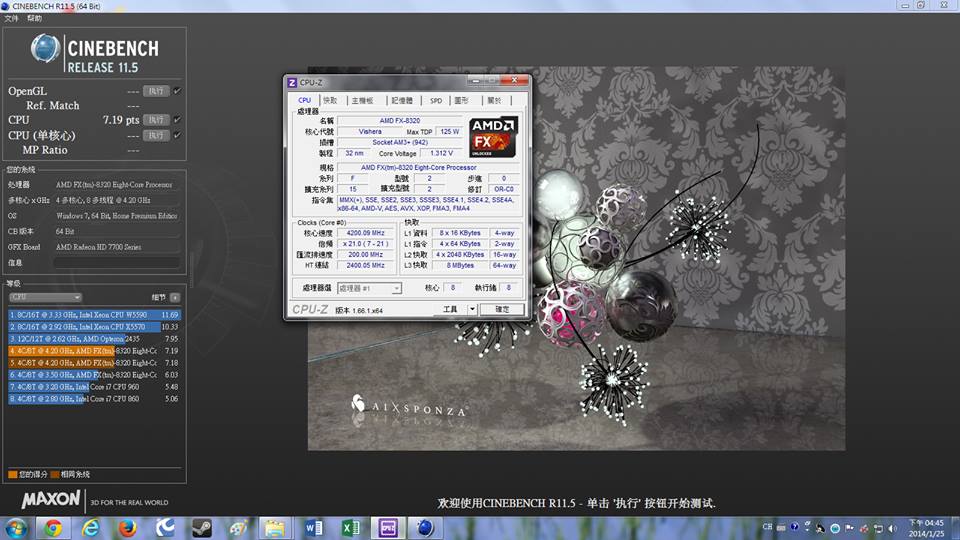Select ranking row 12C/12T AMD Opteron 2435

point(94,339)
